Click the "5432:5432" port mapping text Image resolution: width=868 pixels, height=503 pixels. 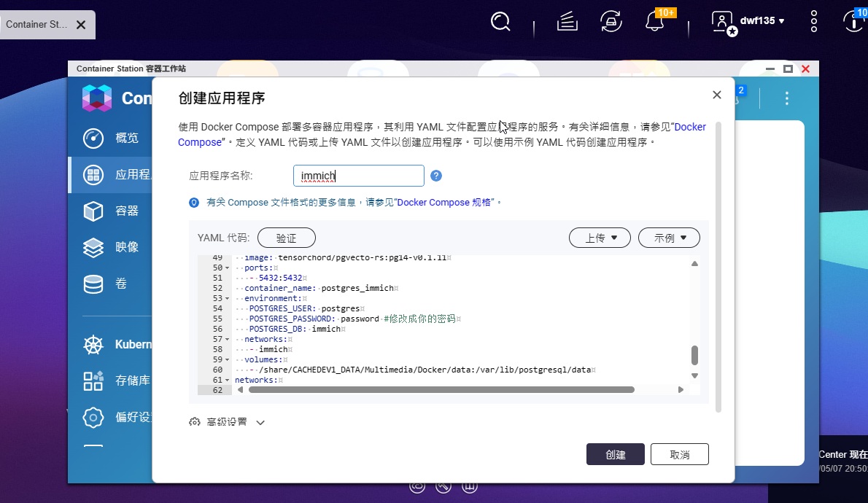[x=281, y=278]
